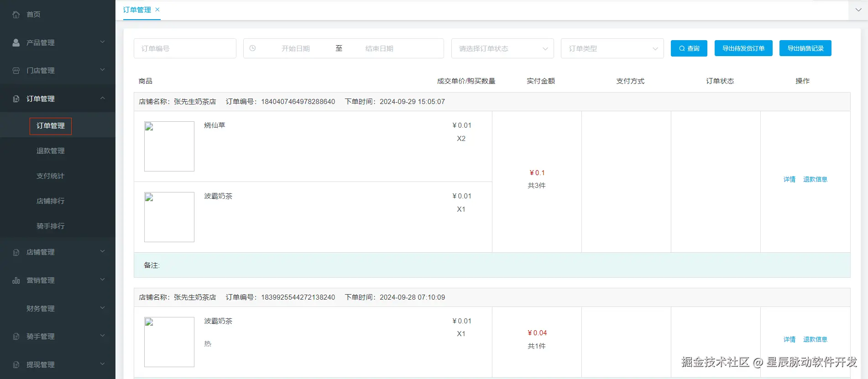This screenshot has width=868, height=379.
Task: Click the 查询 search button
Action: pos(689,48)
